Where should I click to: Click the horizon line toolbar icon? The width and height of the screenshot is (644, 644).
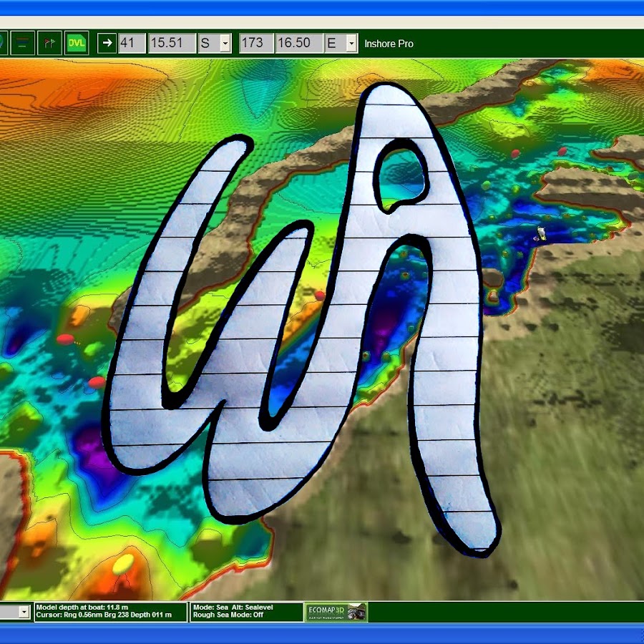coord(23,43)
